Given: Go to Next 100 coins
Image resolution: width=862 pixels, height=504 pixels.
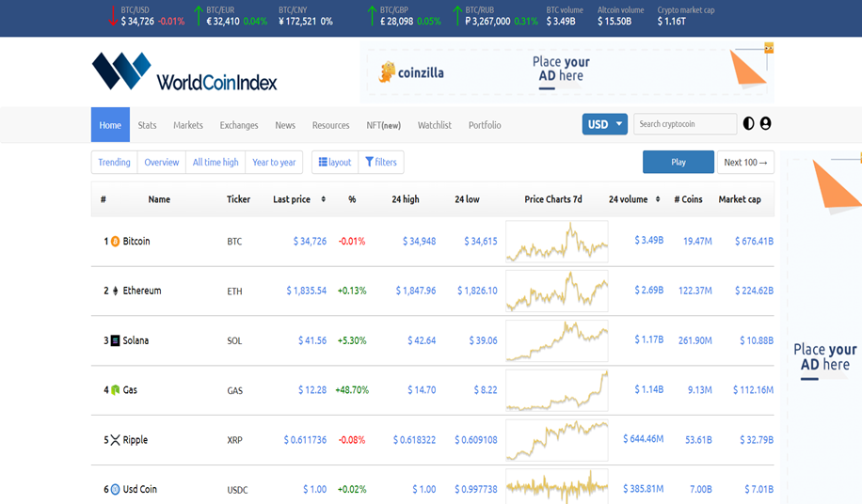Looking at the screenshot, I should point(745,162).
